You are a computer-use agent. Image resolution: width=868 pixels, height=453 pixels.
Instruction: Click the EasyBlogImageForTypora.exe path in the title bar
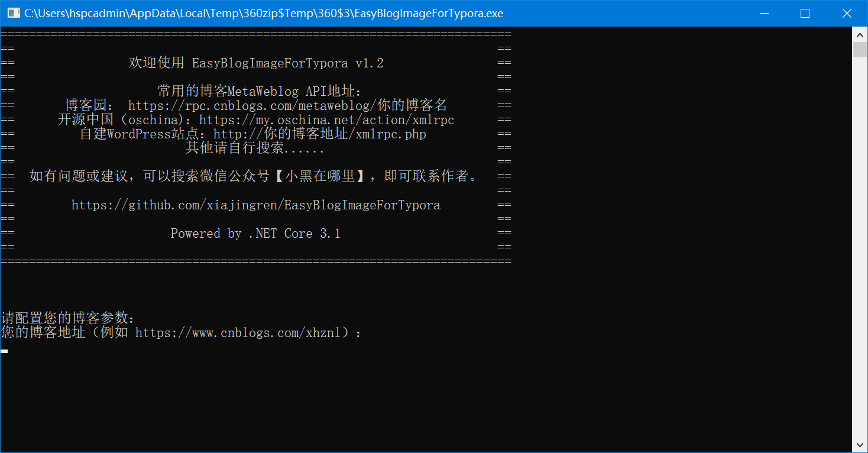(x=264, y=13)
